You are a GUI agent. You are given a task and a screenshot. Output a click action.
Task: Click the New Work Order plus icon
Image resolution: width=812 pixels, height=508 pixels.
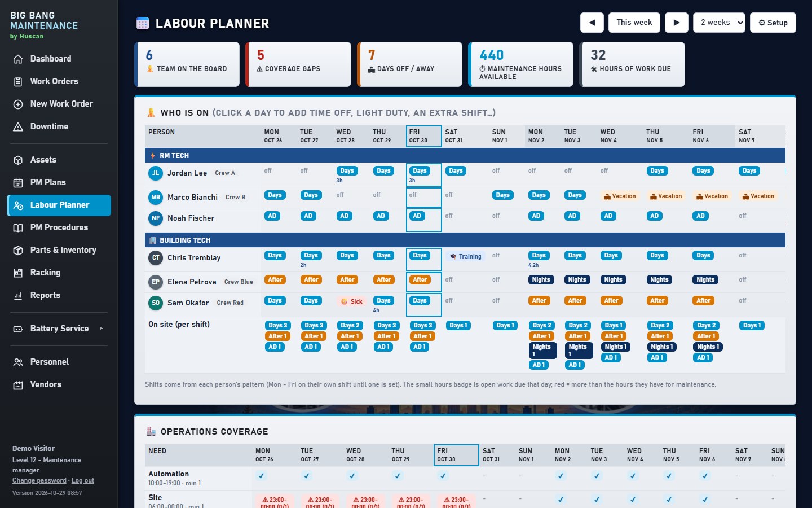(x=18, y=104)
